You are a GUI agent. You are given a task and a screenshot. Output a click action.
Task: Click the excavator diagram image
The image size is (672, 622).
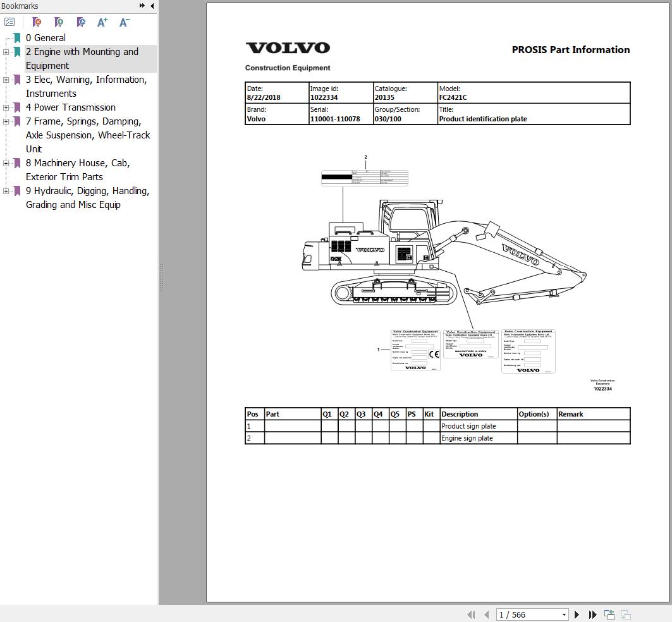(444, 253)
